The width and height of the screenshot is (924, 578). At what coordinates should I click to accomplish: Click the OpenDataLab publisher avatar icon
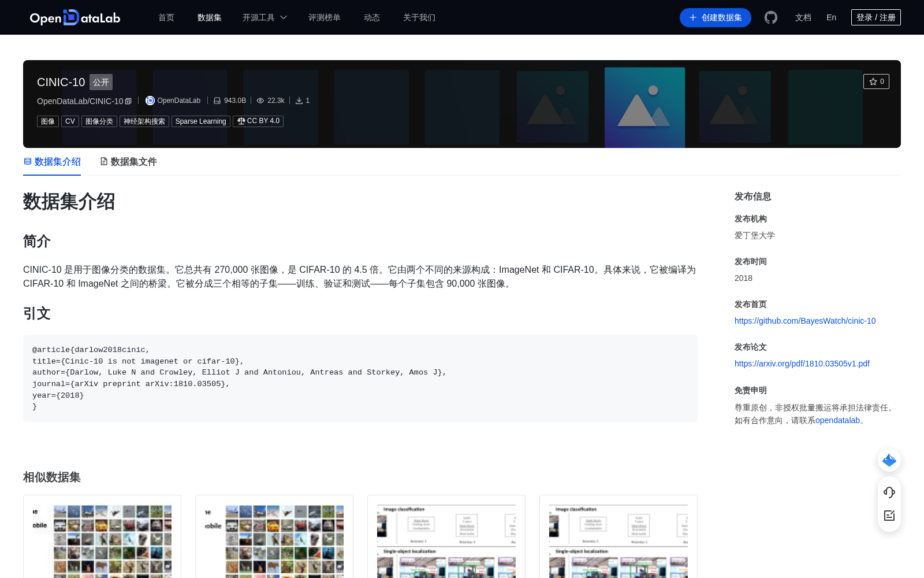[x=150, y=101]
